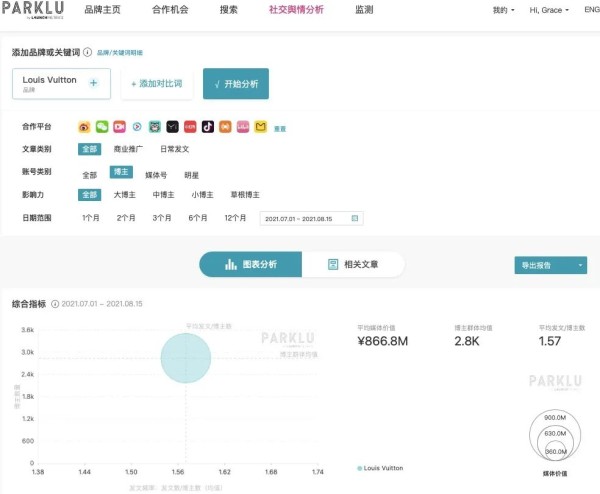Click the info icon beside 添加品牌或关键词
600x494 pixels.
(88, 52)
